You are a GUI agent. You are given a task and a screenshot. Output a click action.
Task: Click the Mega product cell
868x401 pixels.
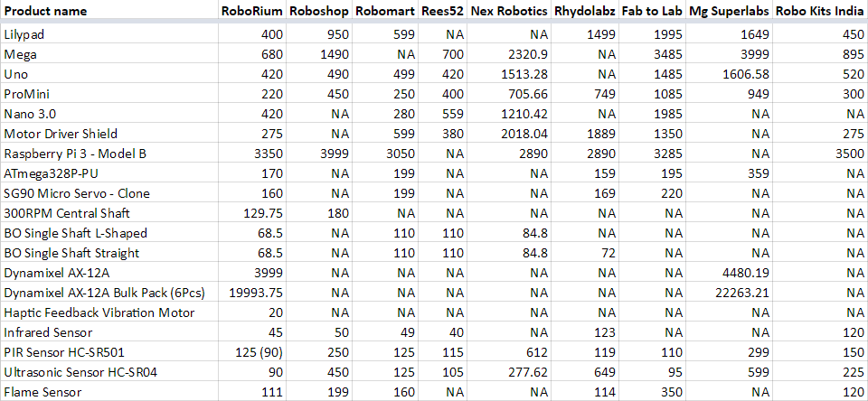point(108,54)
